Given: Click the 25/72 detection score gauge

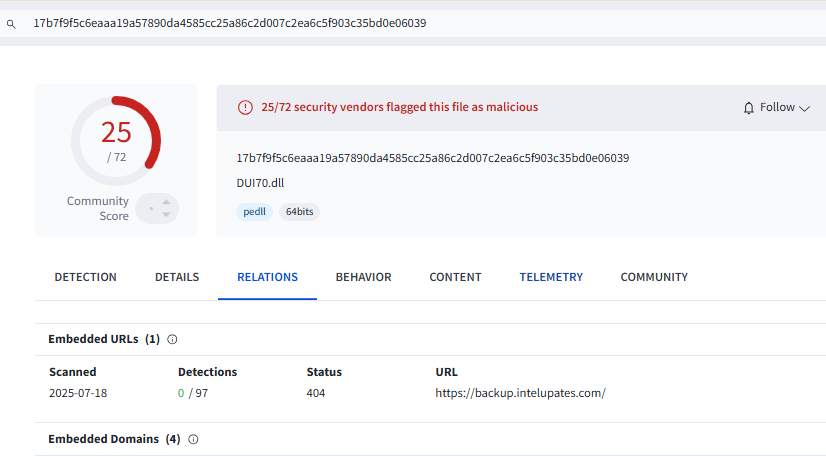Looking at the screenshot, I should point(116,140).
